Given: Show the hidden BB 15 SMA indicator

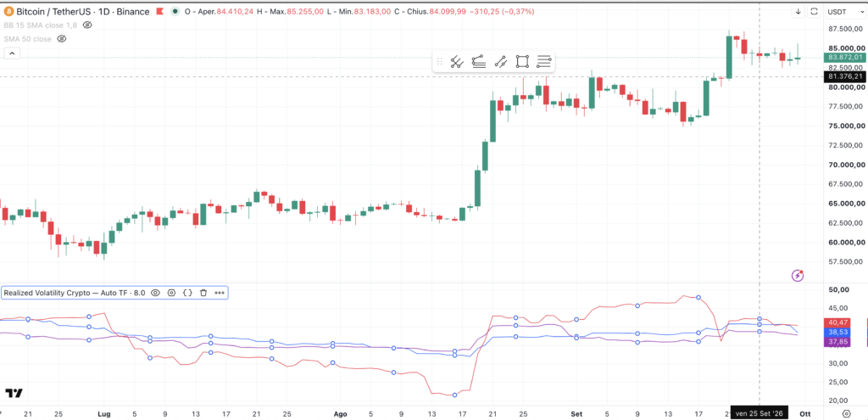Looking at the screenshot, I should tap(87, 25).
